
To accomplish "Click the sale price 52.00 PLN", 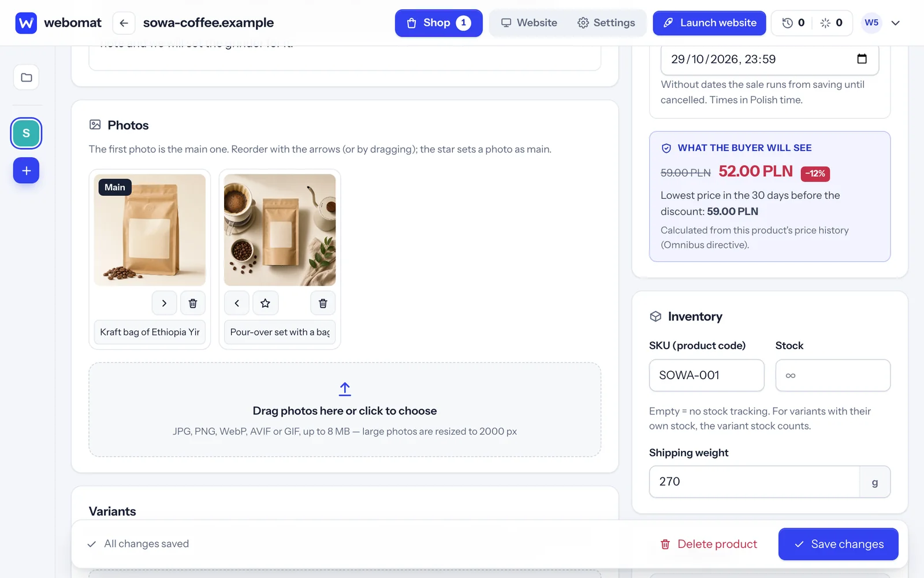I will click(755, 171).
